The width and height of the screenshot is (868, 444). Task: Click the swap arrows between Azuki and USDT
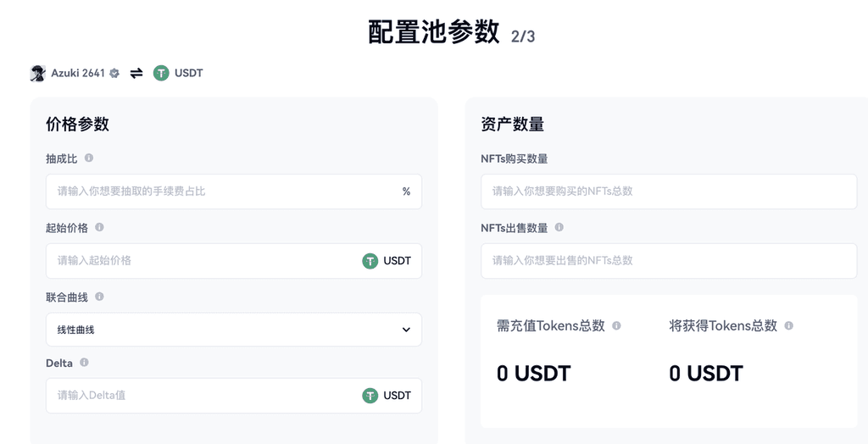136,73
